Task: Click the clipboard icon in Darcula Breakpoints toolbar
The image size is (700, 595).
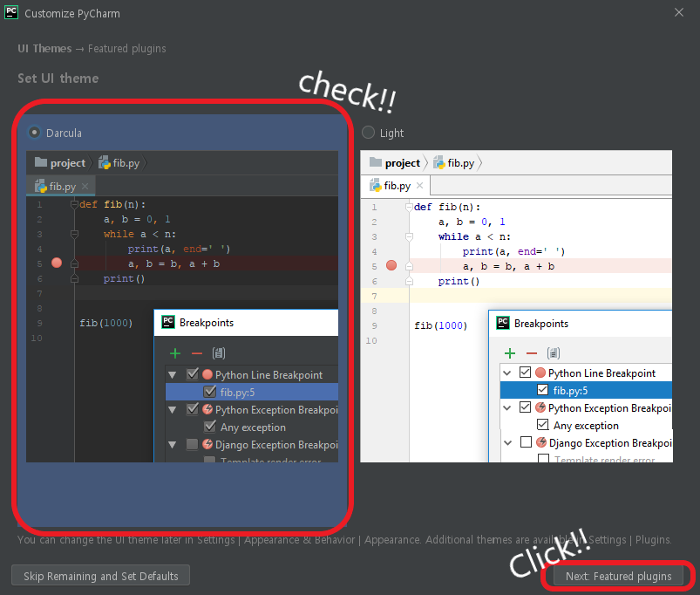Action: coord(219,353)
